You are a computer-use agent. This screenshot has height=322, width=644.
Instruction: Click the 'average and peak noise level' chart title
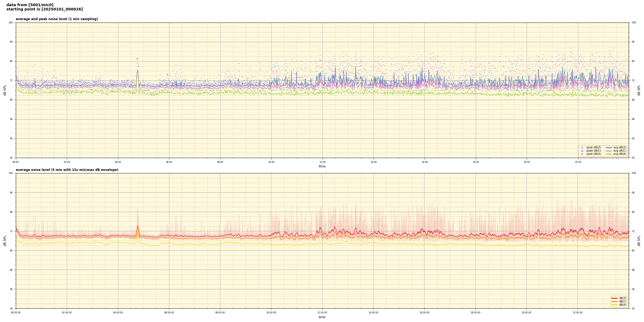pyautogui.click(x=57, y=19)
